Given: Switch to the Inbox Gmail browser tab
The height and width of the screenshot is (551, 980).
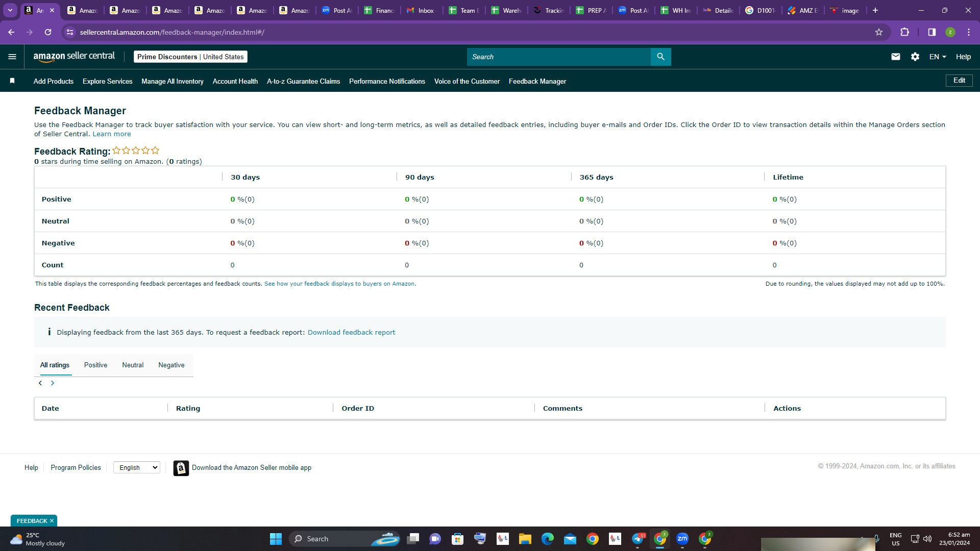Looking at the screenshot, I should [x=422, y=10].
